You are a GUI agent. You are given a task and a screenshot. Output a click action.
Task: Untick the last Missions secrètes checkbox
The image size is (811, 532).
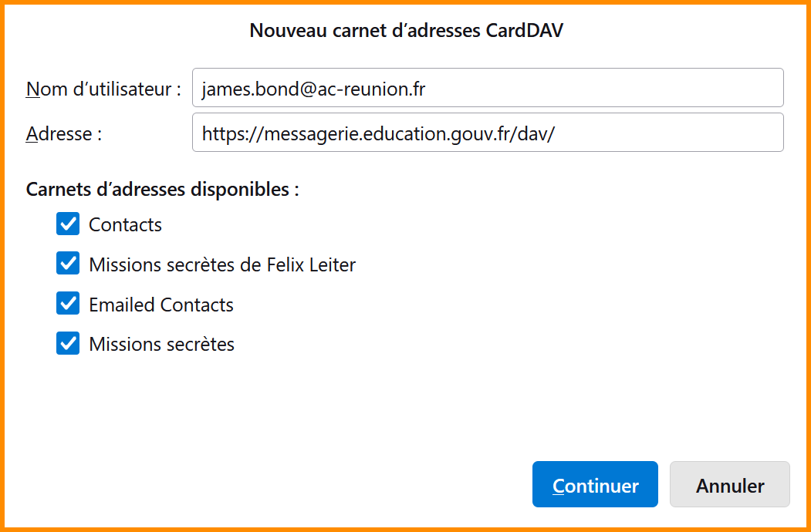pyautogui.click(x=68, y=343)
